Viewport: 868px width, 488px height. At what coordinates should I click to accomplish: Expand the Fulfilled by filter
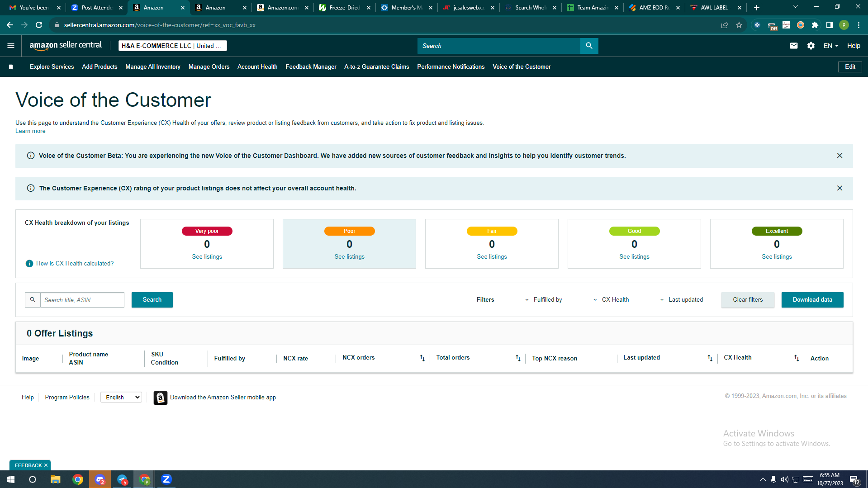point(543,300)
